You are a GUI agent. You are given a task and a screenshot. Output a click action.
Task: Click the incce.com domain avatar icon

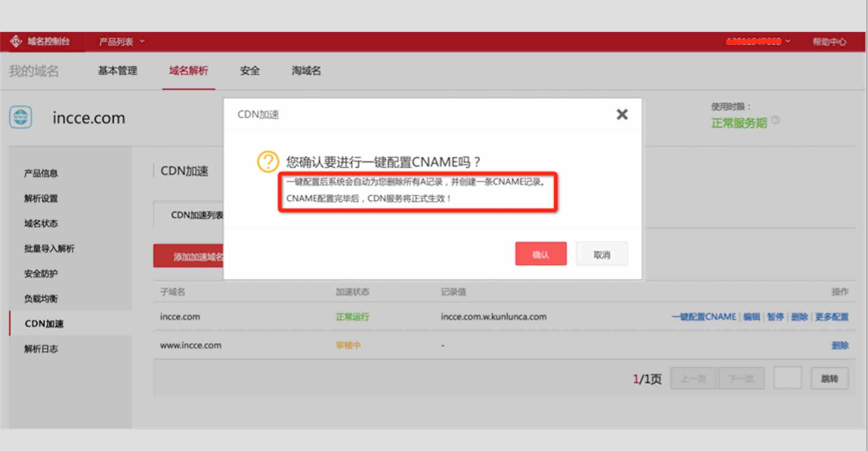(21, 117)
